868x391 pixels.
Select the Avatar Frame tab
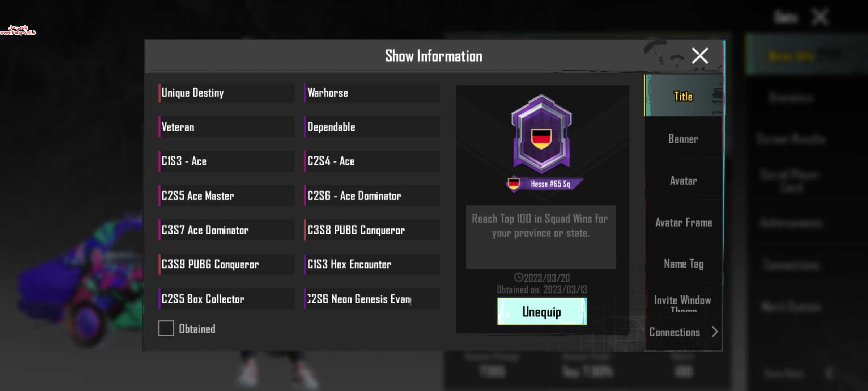pos(683,222)
